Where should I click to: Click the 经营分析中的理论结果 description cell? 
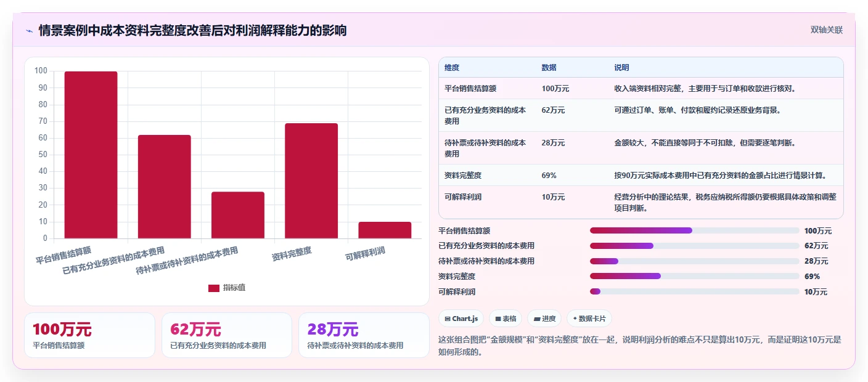click(725, 203)
